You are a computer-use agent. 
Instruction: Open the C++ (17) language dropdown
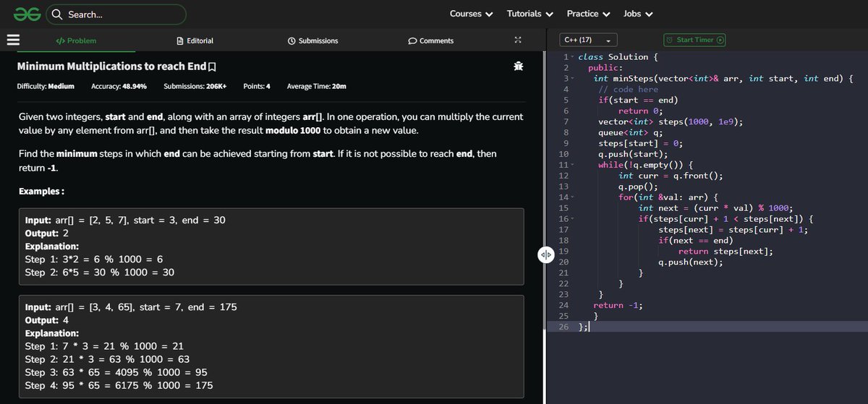[x=589, y=40]
